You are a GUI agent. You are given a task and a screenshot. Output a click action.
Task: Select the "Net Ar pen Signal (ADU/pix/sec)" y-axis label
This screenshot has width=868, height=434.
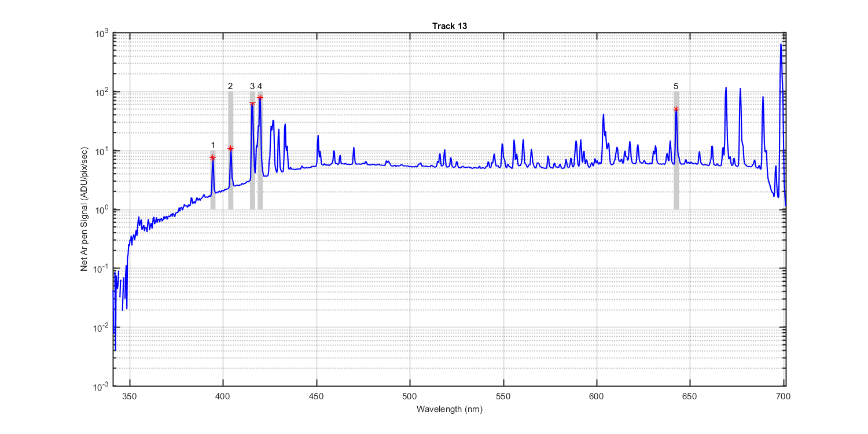(x=84, y=209)
